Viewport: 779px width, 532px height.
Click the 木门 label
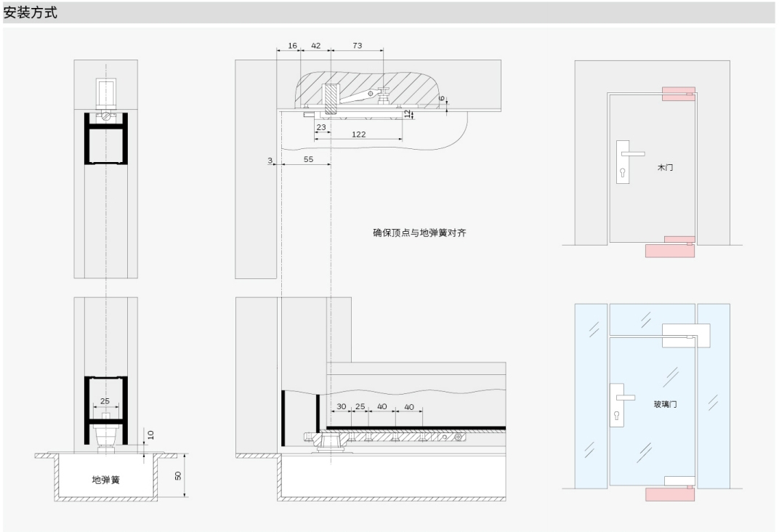click(x=665, y=167)
